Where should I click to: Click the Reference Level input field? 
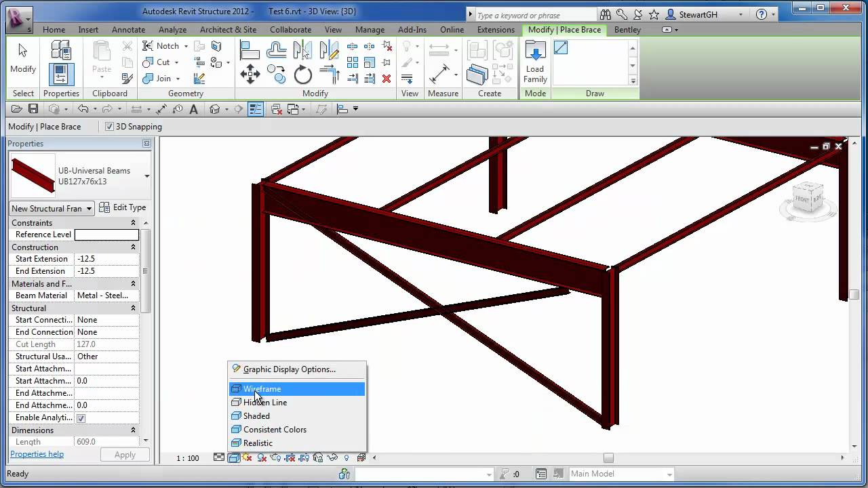tap(106, 235)
